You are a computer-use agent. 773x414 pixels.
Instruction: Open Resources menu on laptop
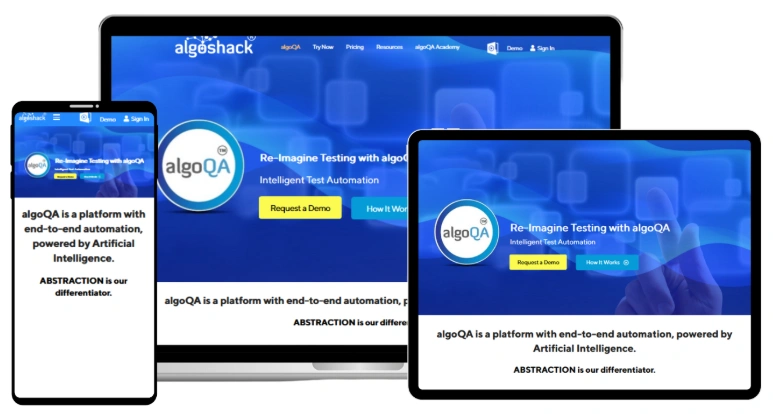coord(389,47)
